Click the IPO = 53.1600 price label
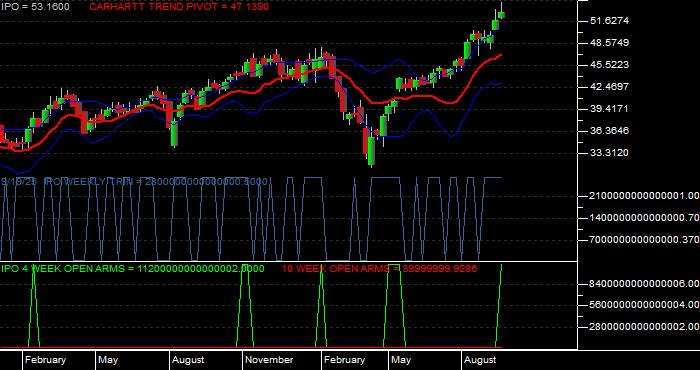The height and width of the screenshot is (370, 700). click(35, 7)
